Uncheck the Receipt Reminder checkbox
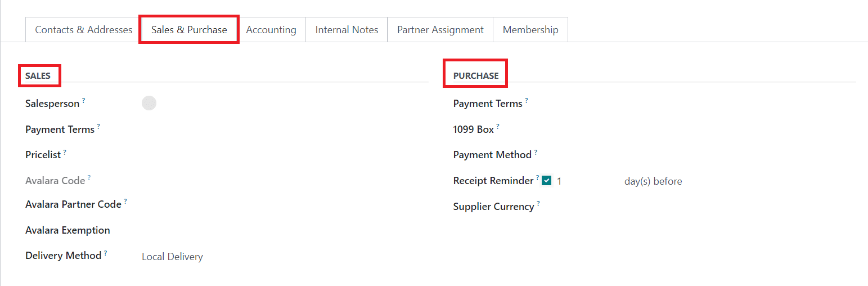868x286 pixels. 546,181
